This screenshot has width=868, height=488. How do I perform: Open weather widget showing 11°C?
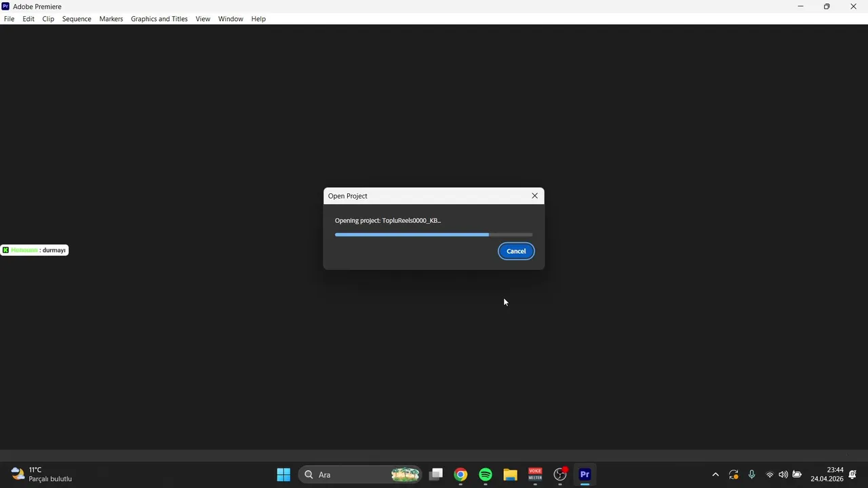pos(41,474)
